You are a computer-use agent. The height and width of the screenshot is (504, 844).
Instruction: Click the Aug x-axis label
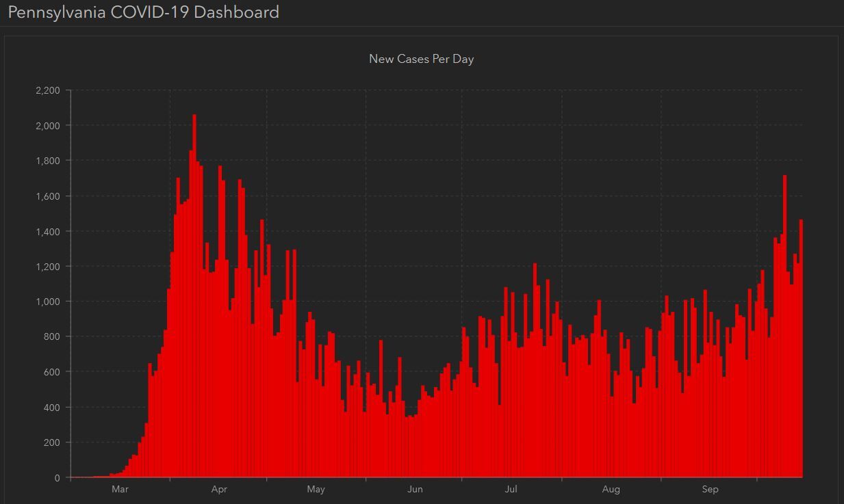coord(611,490)
